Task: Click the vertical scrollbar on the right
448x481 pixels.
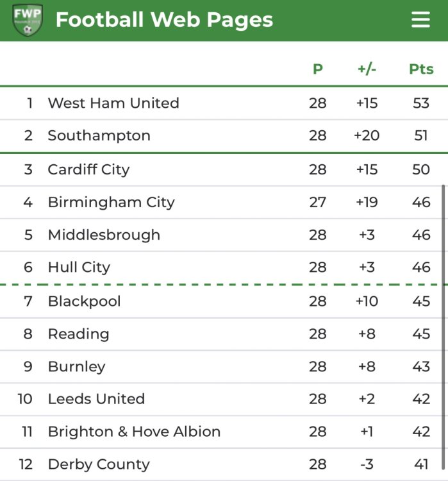Action: (x=442, y=321)
